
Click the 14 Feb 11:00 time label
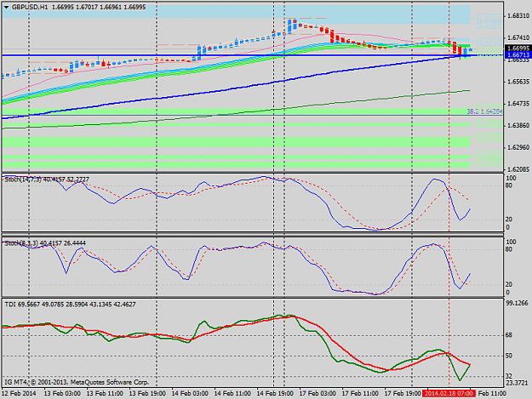(x=232, y=393)
